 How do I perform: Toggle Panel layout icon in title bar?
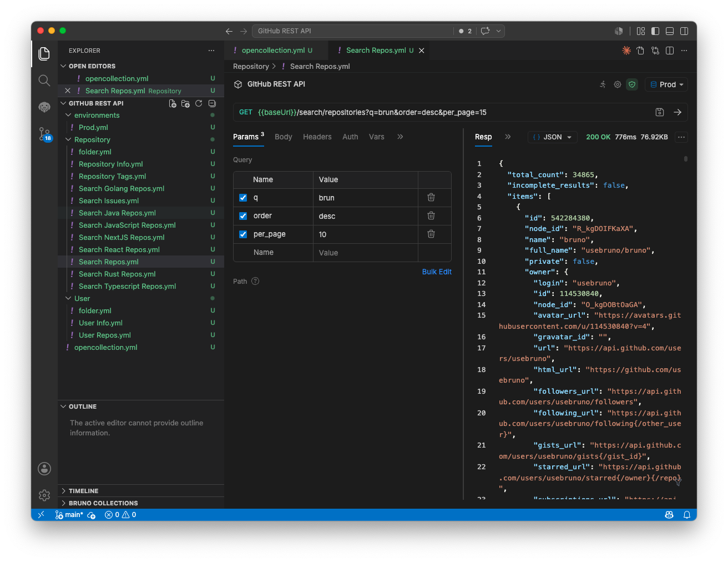click(x=670, y=31)
